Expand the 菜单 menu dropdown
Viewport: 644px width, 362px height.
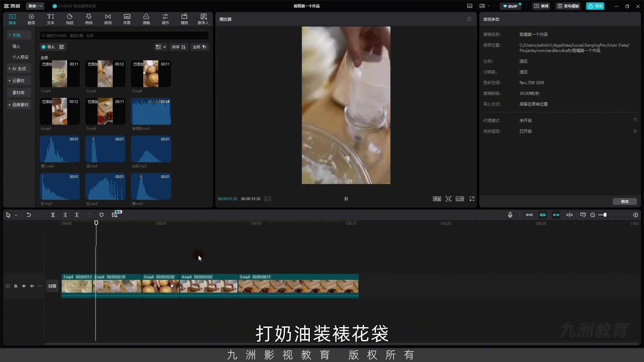35,6
